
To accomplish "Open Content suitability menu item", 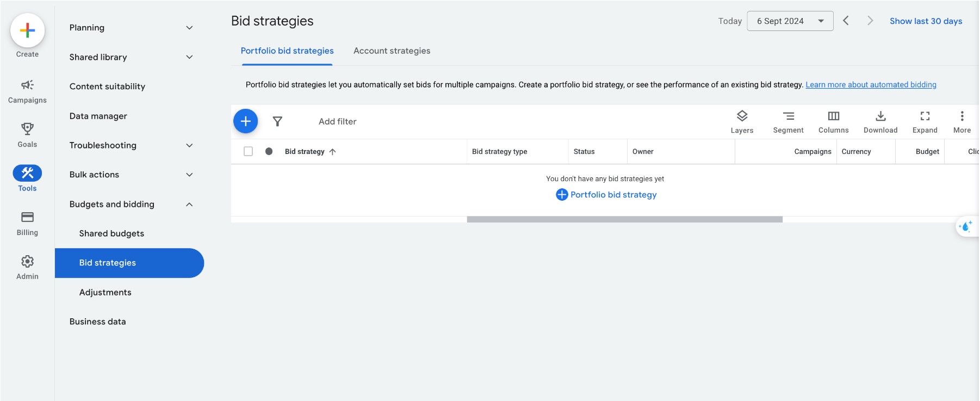I will [107, 87].
